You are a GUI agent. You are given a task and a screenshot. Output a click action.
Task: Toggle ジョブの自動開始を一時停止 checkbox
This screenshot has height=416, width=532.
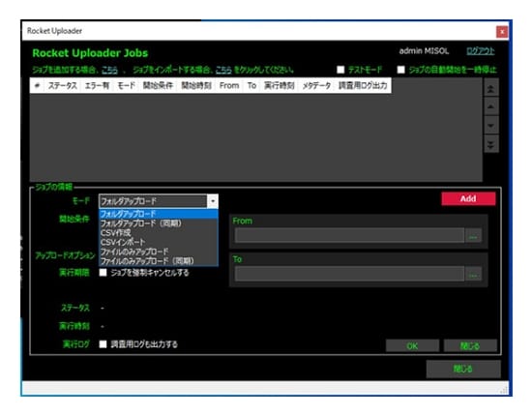401,70
